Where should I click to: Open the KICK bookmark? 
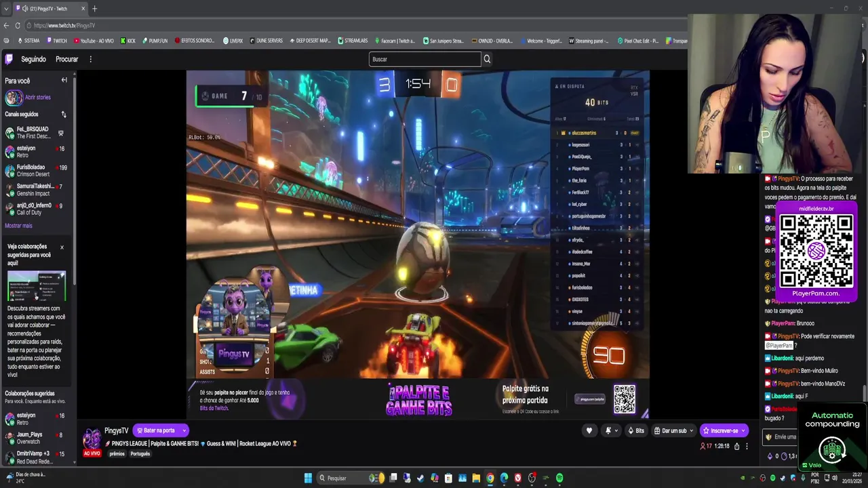(x=127, y=41)
